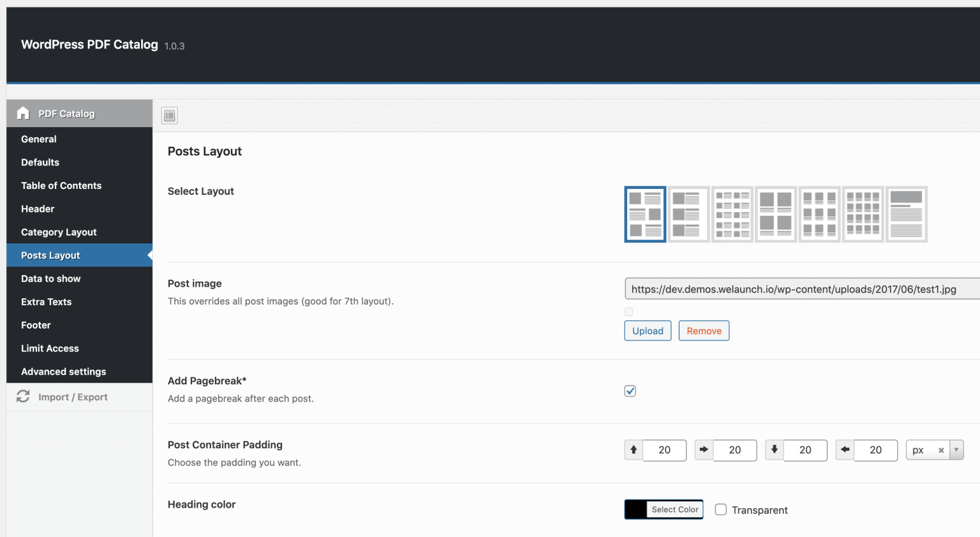The image size is (980, 537).
Task: Expand the Import / Export section
Action: pyautogui.click(x=73, y=397)
